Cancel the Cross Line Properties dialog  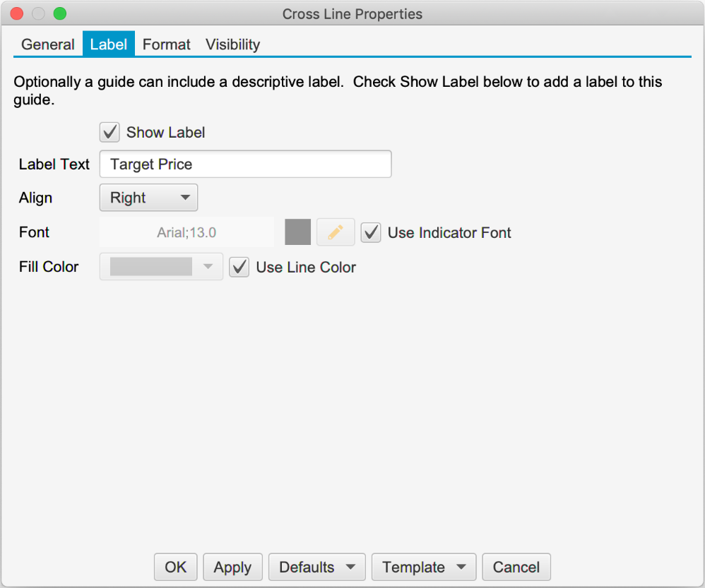[516, 567]
